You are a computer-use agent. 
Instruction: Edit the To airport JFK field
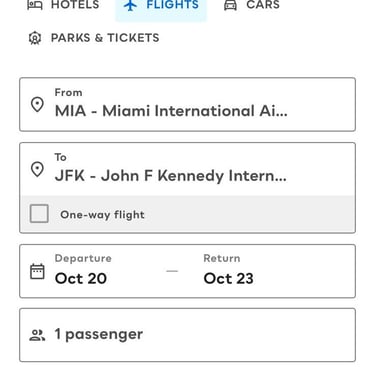(187, 169)
